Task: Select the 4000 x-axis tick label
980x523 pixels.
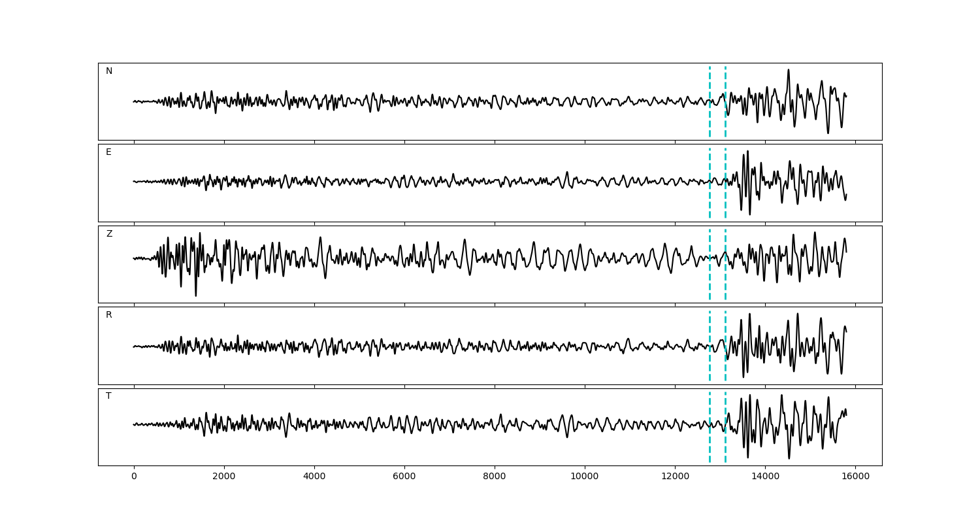Action: click(314, 477)
